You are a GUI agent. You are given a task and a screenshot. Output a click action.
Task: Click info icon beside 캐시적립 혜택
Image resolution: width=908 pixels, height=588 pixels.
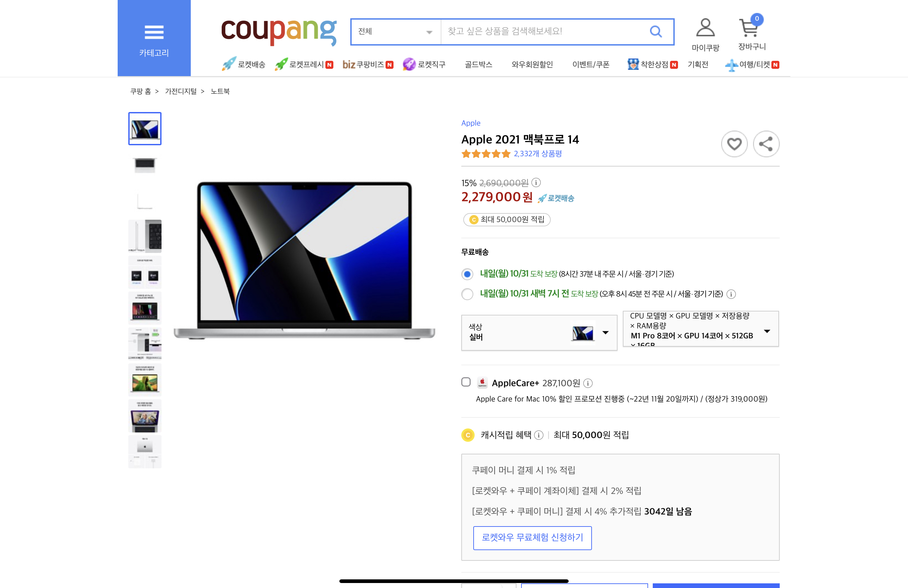539,435
